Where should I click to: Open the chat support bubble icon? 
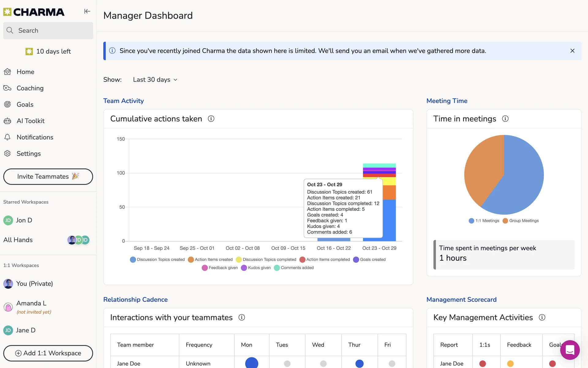point(570,350)
